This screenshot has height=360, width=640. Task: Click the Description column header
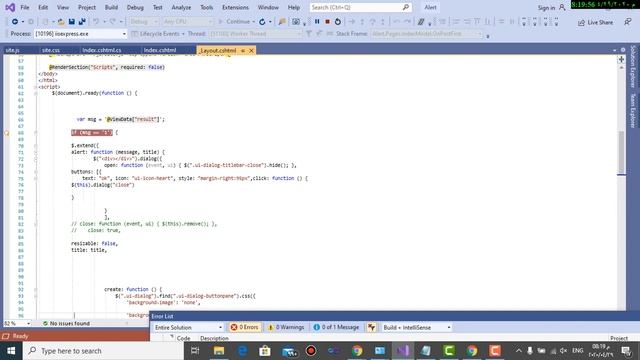tap(214, 338)
